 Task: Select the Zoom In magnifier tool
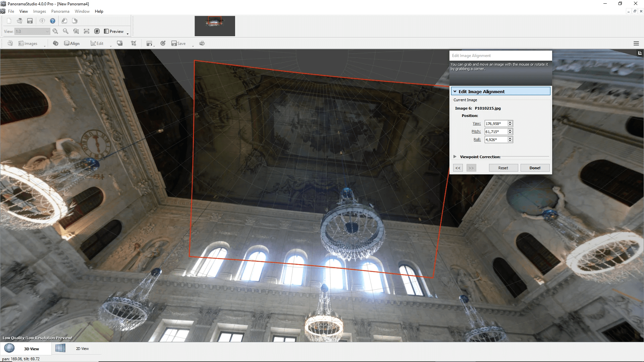pos(56,31)
